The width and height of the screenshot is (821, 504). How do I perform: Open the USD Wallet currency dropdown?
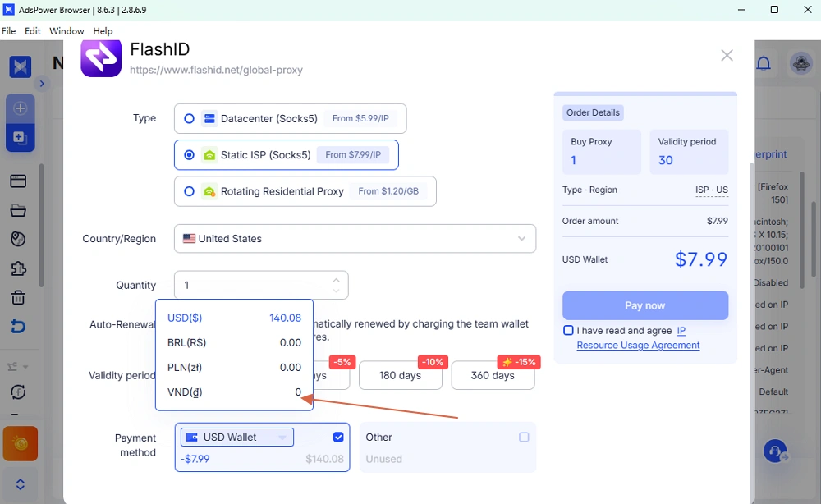click(x=236, y=437)
